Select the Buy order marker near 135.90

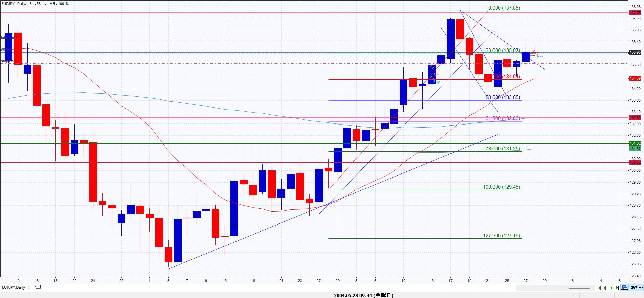click(x=540, y=55)
